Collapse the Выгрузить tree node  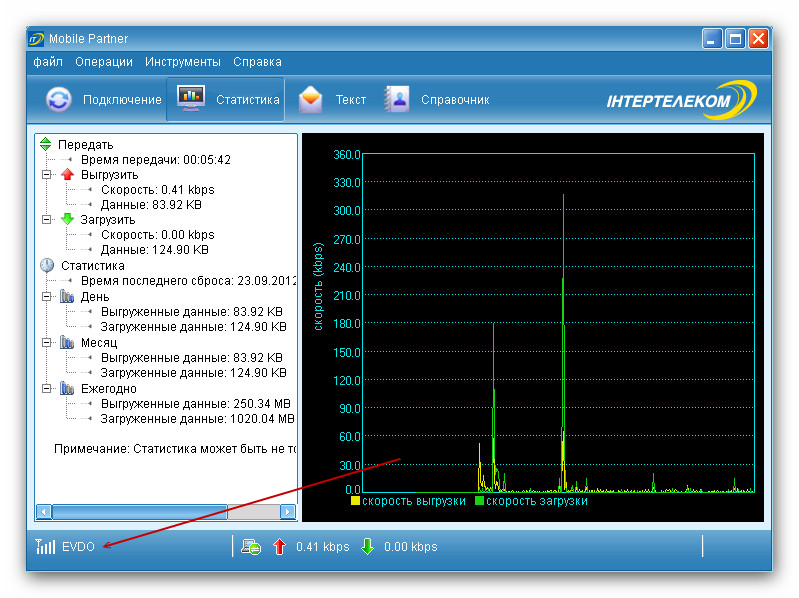coord(46,175)
